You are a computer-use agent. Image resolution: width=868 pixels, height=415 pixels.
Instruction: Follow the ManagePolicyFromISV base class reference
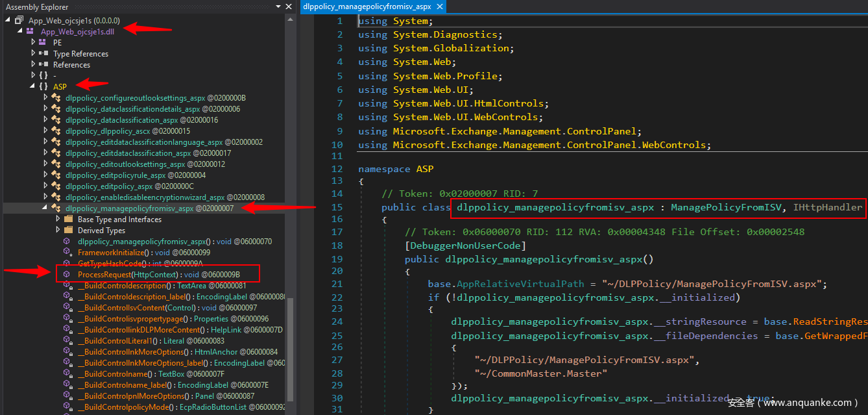[727, 207]
